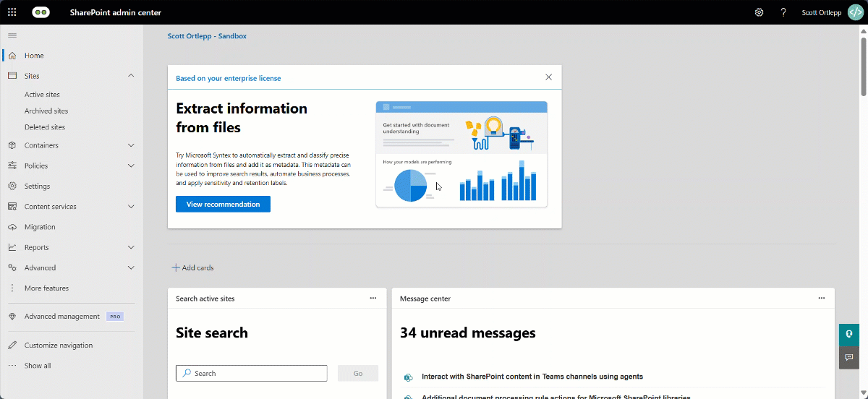Open Customize navigation
Viewport: 868px width, 399px height.
tap(59, 346)
